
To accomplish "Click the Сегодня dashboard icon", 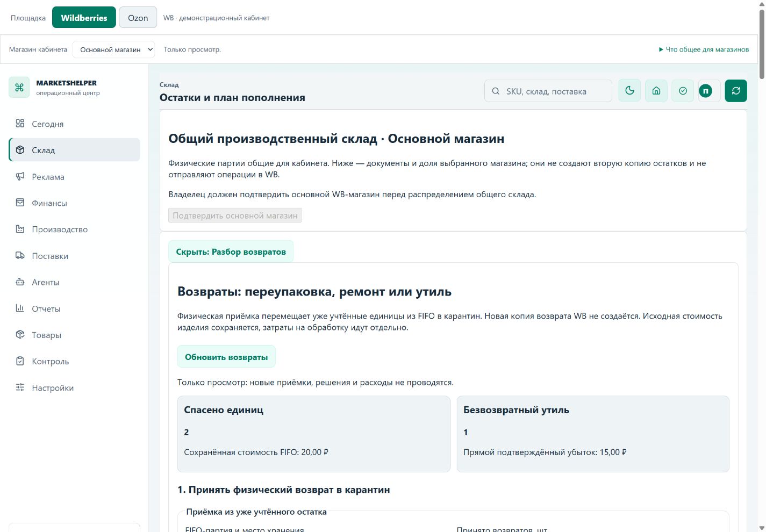I will click(20, 124).
